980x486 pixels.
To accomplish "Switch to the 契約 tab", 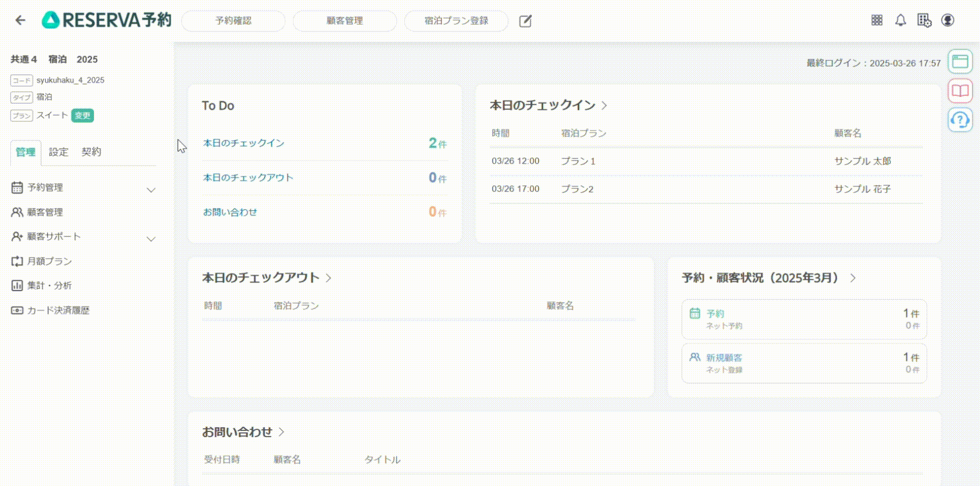I will click(x=91, y=152).
